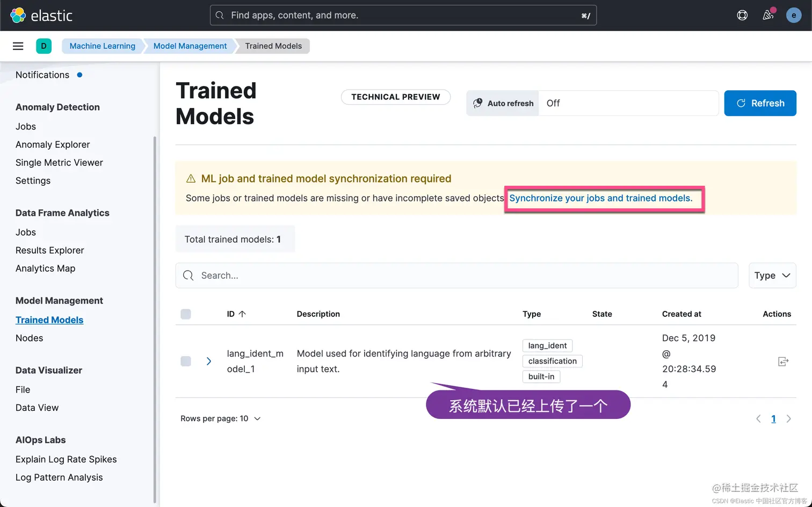The width and height of the screenshot is (812, 507).
Task: Open Single Metric Viewer
Action: (x=59, y=163)
